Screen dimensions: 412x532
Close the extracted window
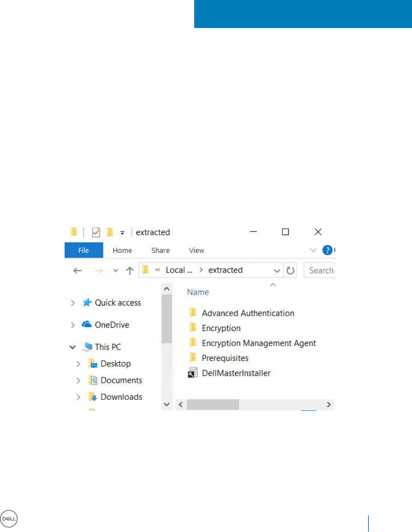pos(318,232)
